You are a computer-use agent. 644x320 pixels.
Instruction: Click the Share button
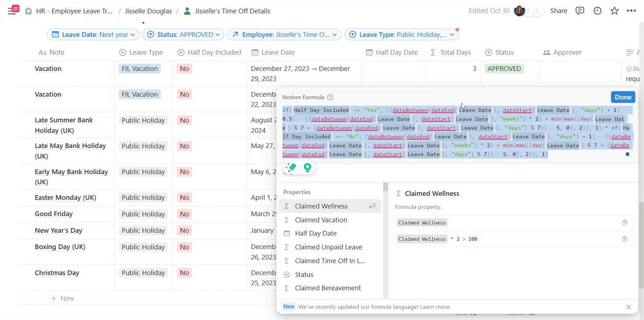(559, 11)
